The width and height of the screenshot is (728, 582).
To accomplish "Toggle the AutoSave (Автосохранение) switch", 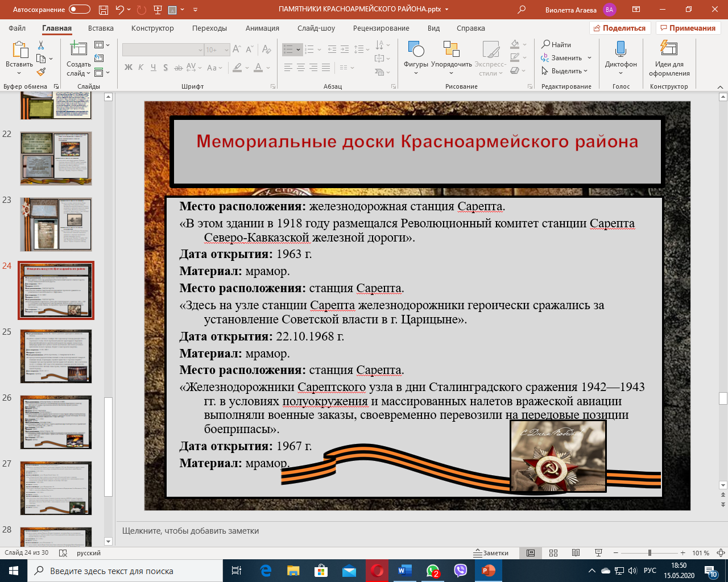I will [x=79, y=10].
